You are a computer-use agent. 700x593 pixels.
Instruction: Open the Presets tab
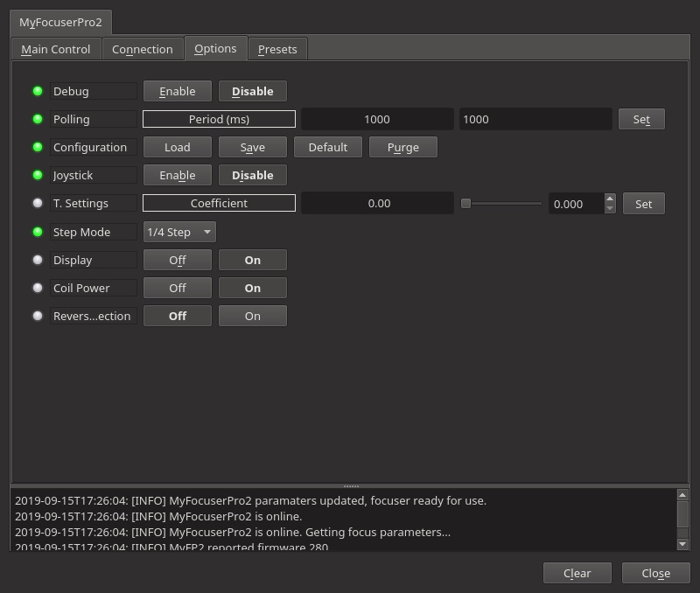click(x=277, y=49)
